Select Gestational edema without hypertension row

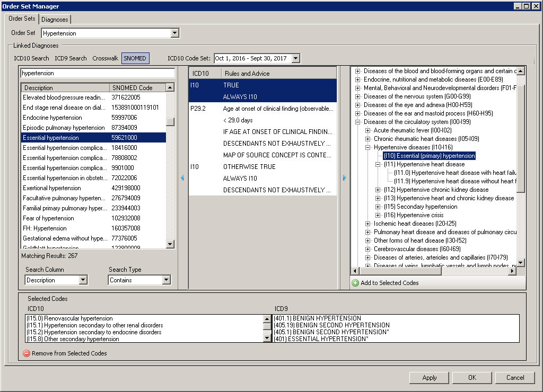point(93,238)
